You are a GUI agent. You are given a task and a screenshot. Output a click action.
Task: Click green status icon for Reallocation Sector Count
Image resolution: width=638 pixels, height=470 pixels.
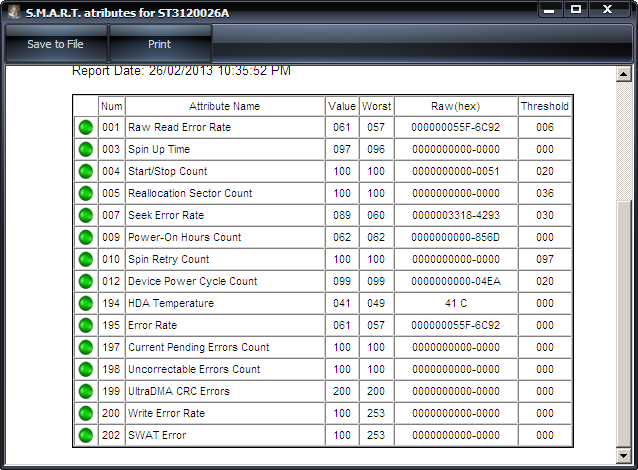coord(86,193)
